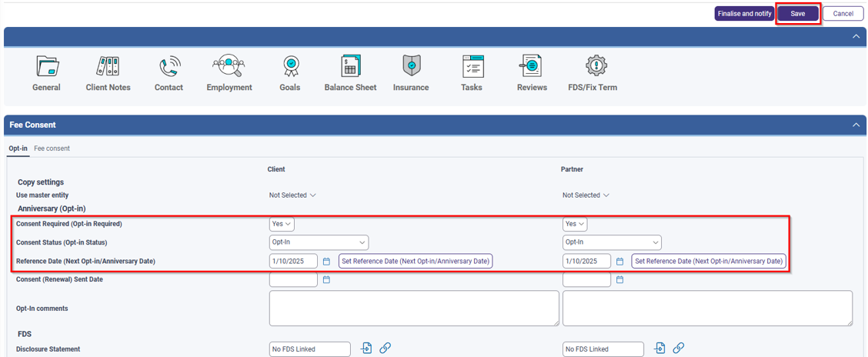The width and height of the screenshot is (868, 357).
Task: Open Client Consent Required dropdown
Action: click(x=282, y=224)
